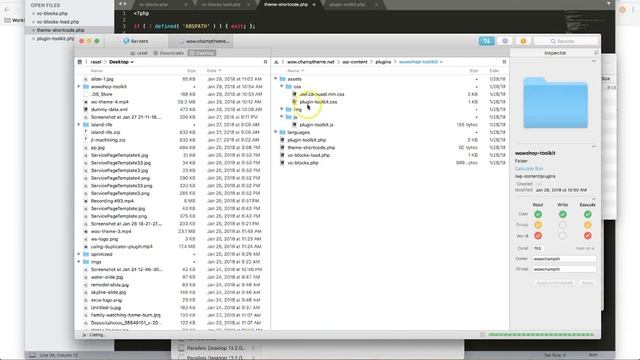Click the large folder preview in Inspector
Screen dimensions: 640x360
[556, 103]
